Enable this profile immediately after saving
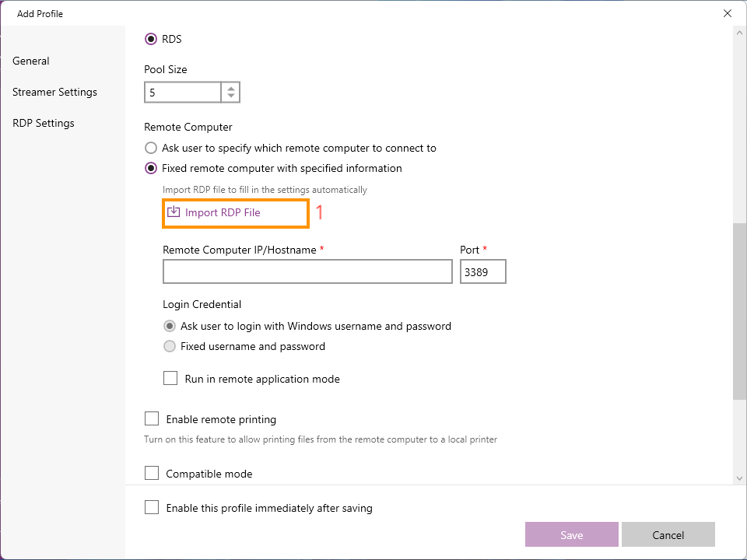 (152, 508)
